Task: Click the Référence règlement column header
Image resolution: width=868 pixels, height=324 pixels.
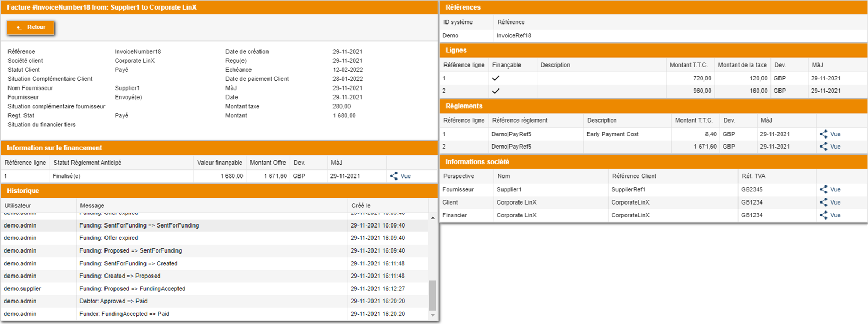Action: (520, 120)
